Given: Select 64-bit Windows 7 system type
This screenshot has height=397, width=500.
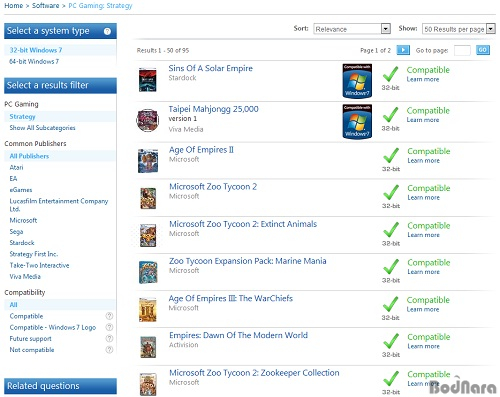Looking at the screenshot, I should pos(34,61).
